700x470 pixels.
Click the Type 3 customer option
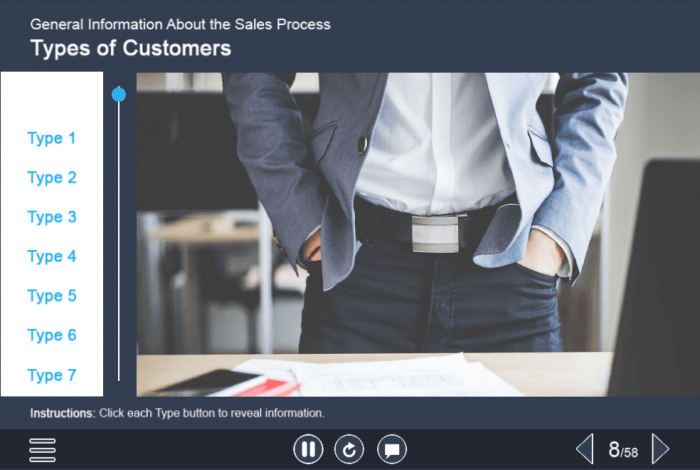[x=52, y=217]
